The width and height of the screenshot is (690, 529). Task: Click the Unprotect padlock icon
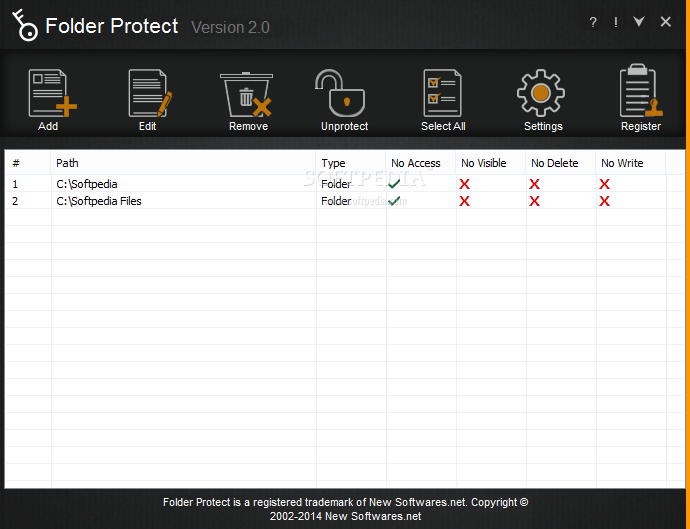340,93
